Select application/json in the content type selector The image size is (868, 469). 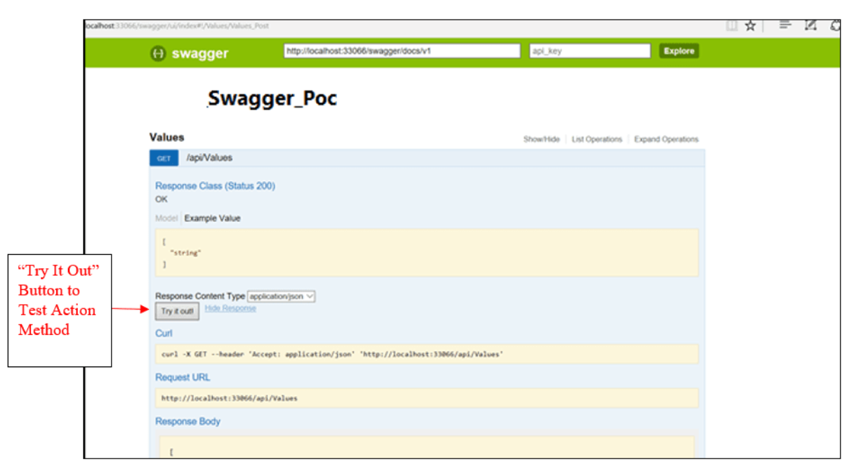coord(282,296)
